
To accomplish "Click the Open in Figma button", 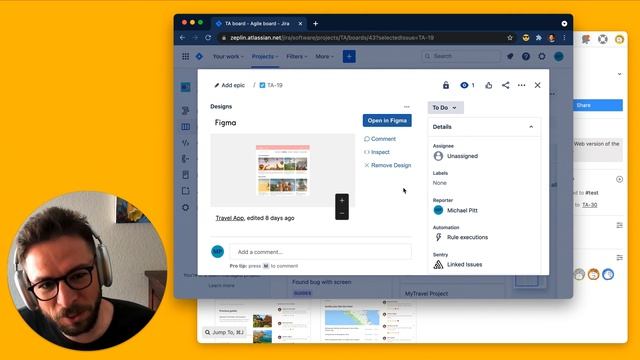I will click(x=387, y=120).
